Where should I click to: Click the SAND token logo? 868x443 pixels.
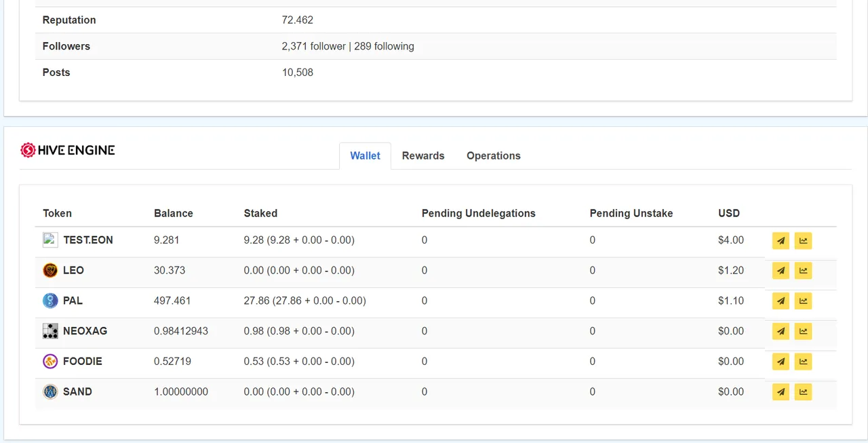pyautogui.click(x=50, y=391)
